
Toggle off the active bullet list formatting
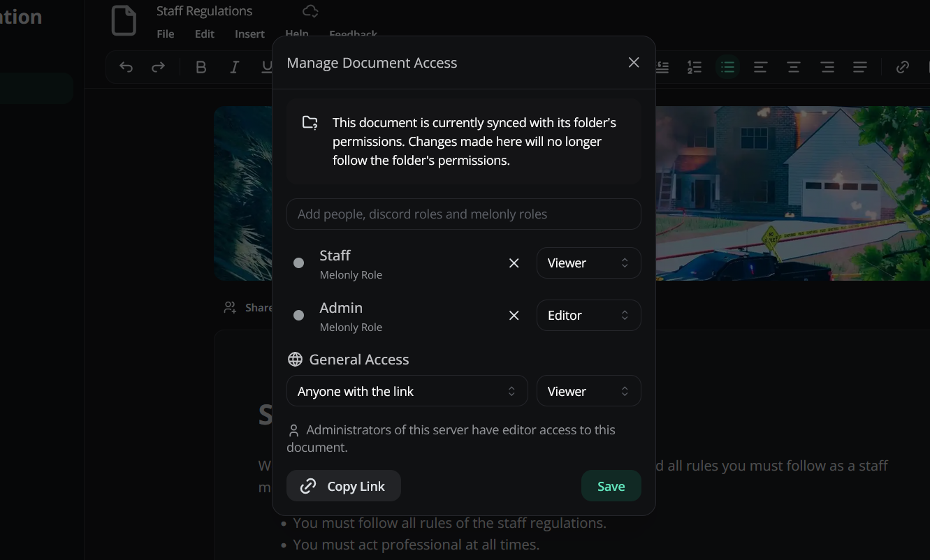[727, 66]
